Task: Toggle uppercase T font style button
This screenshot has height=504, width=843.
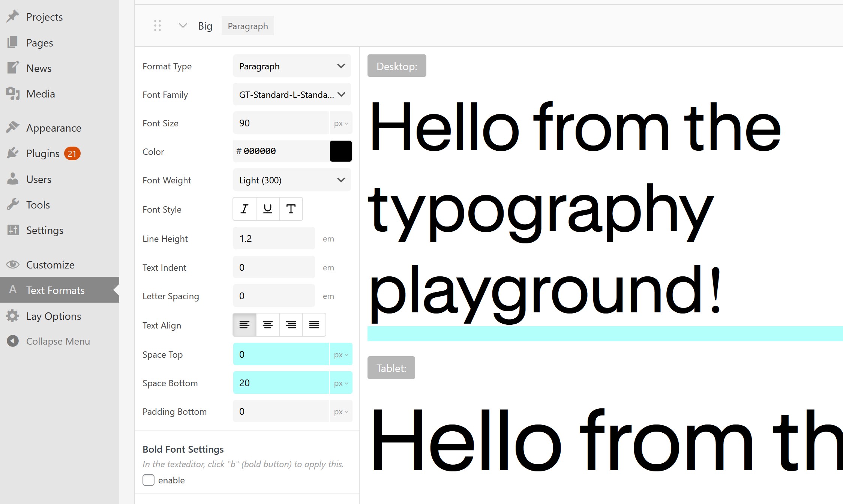Action: [x=291, y=209]
